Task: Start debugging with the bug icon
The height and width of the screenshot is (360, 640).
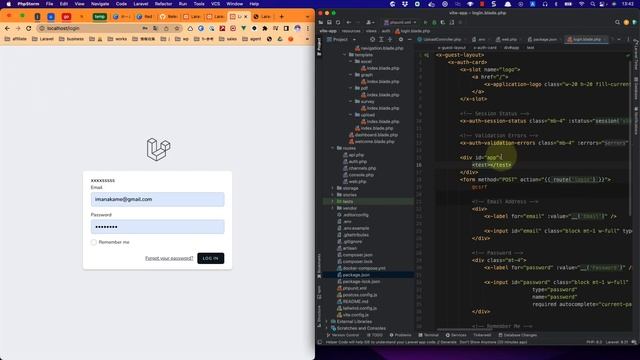Action: [434, 22]
